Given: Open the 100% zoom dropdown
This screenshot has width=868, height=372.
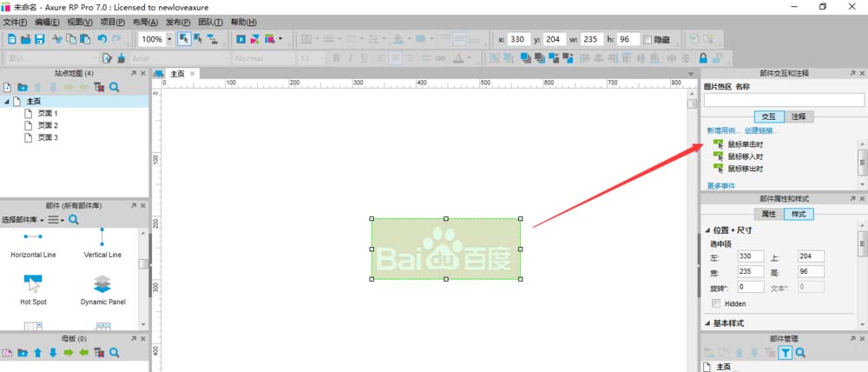Looking at the screenshot, I should click(x=169, y=39).
